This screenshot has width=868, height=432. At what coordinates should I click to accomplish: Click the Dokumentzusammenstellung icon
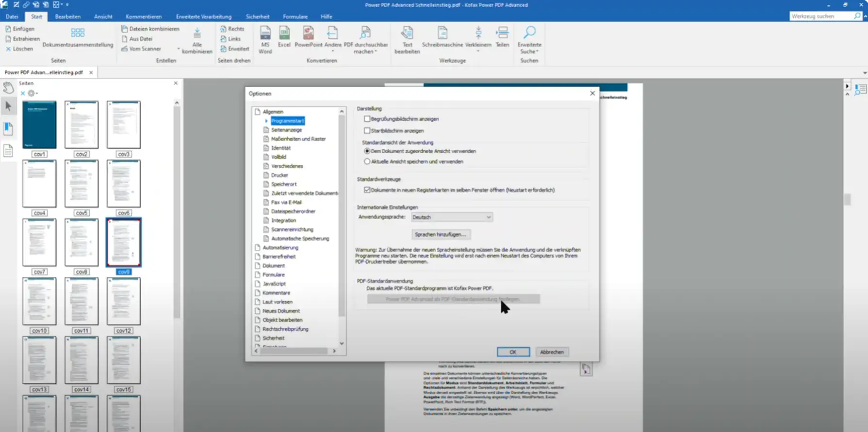[78, 33]
